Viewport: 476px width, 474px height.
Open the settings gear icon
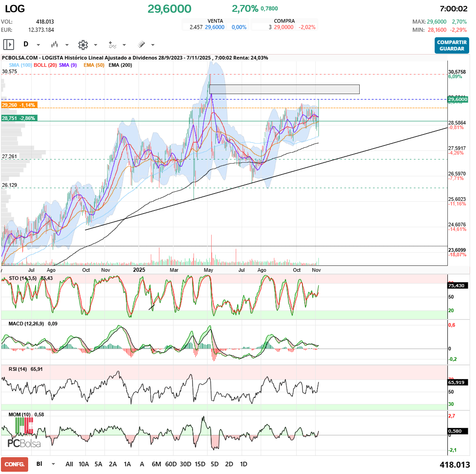click(83, 45)
